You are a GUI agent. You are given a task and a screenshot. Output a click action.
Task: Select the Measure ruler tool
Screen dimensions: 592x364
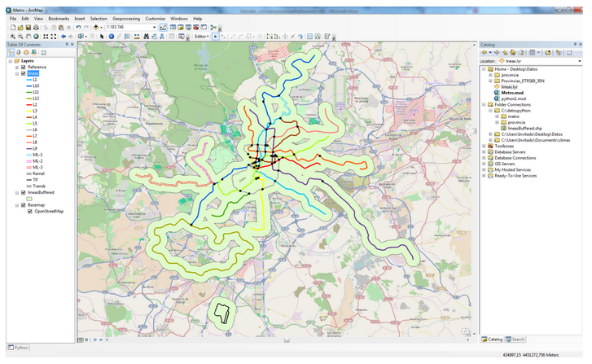tap(137, 37)
